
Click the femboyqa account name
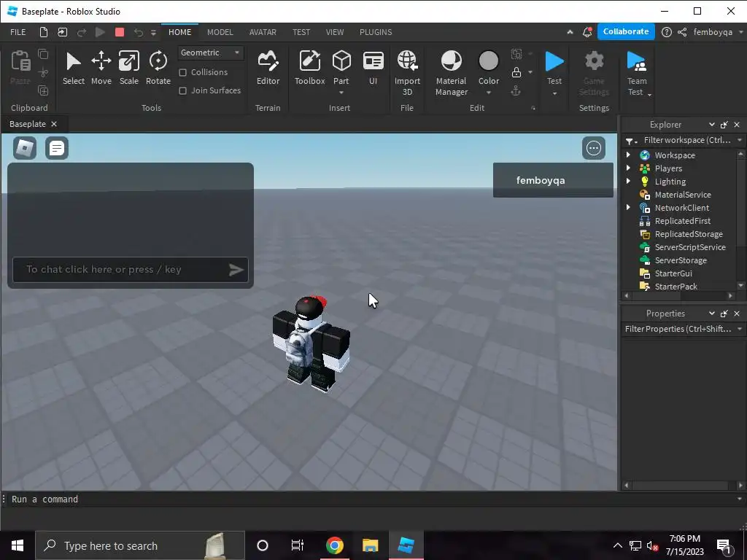[x=713, y=32]
